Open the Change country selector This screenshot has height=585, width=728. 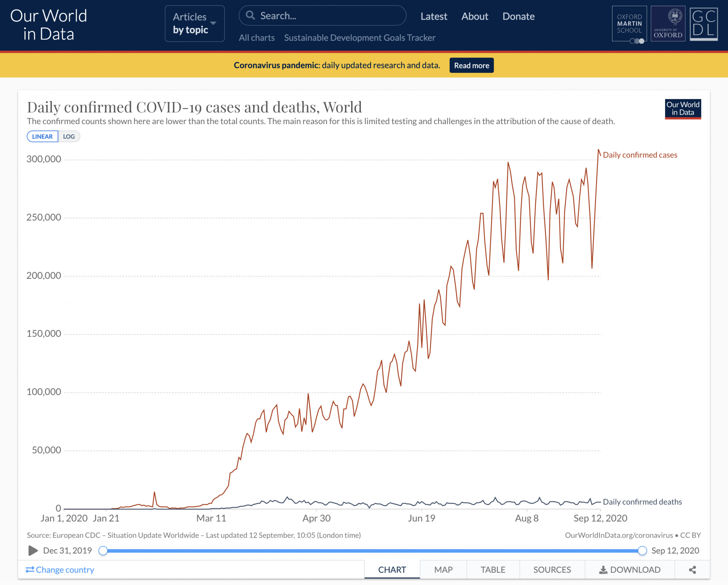[60, 570]
